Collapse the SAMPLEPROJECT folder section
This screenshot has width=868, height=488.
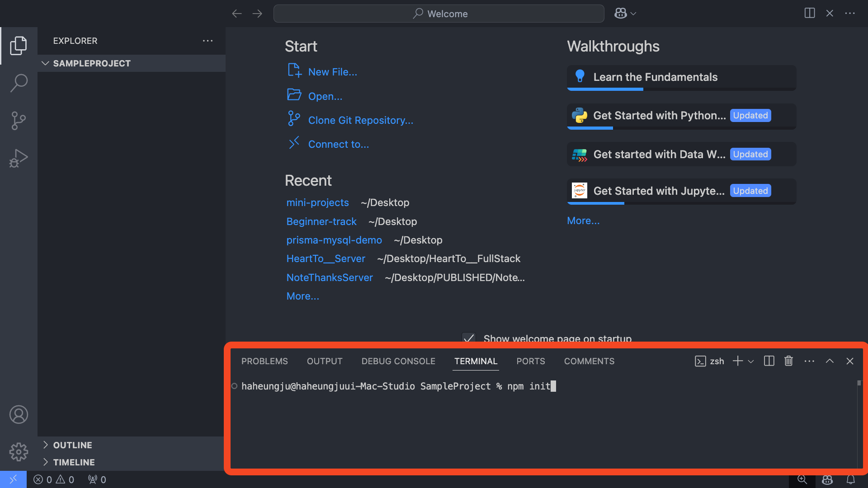click(x=132, y=63)
